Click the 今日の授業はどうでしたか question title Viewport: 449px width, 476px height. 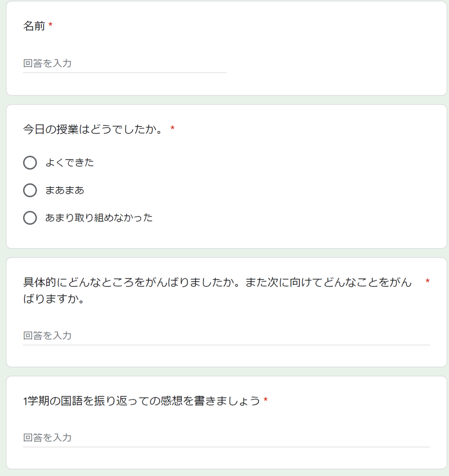click(93, 129)
